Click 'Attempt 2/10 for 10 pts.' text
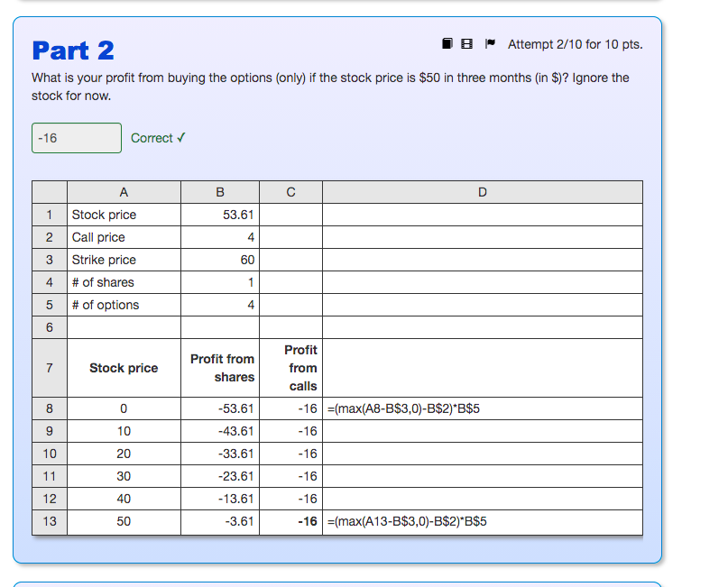The height and width of the screenshot is (587, 728). tap(576, 44)
